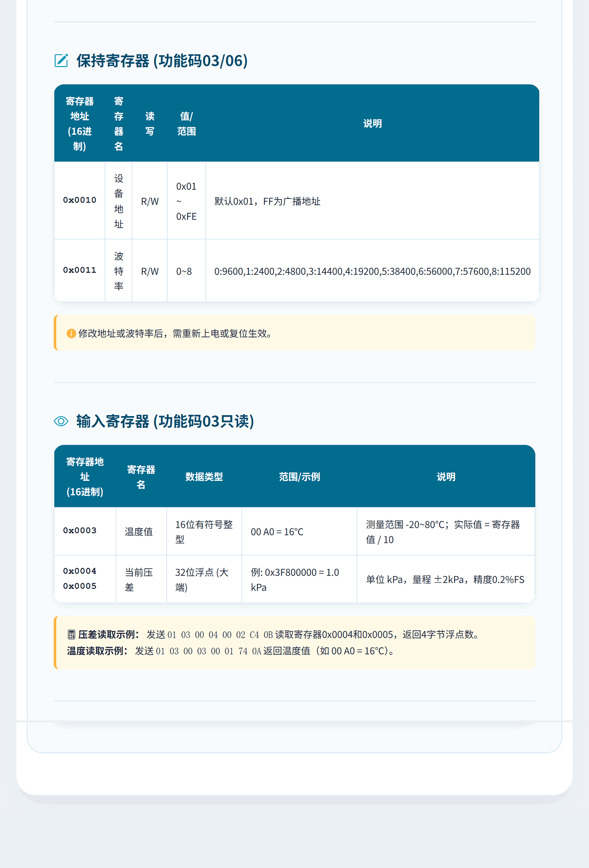Image resolution: width=589 pixels, height=868 pixels.
Task: Click the example 0x3F800000 = 1.0 kPa
Action: click(295, 579)
